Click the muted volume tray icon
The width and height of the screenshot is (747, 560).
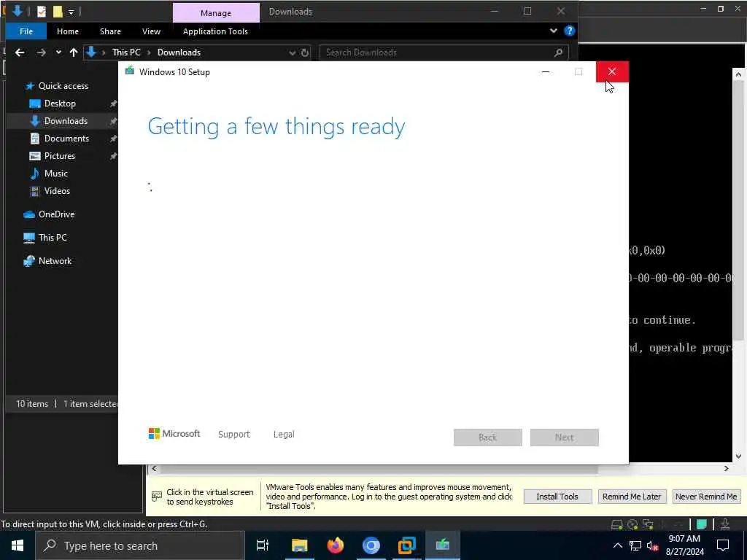click(652, 545)
